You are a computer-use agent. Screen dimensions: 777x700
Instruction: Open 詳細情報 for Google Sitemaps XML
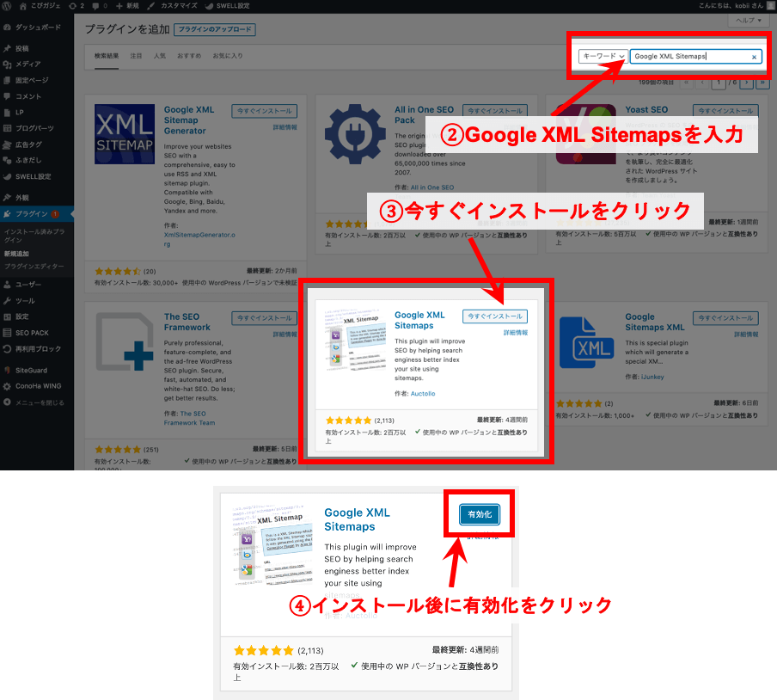746,335
